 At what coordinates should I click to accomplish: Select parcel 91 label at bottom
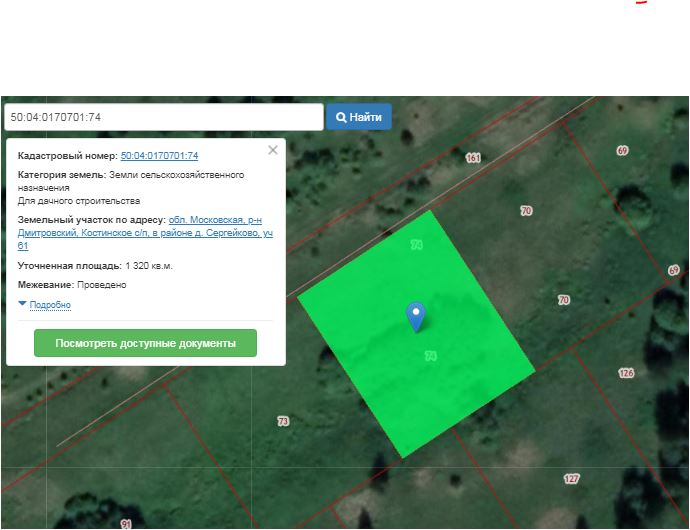(x=126, y=523)
